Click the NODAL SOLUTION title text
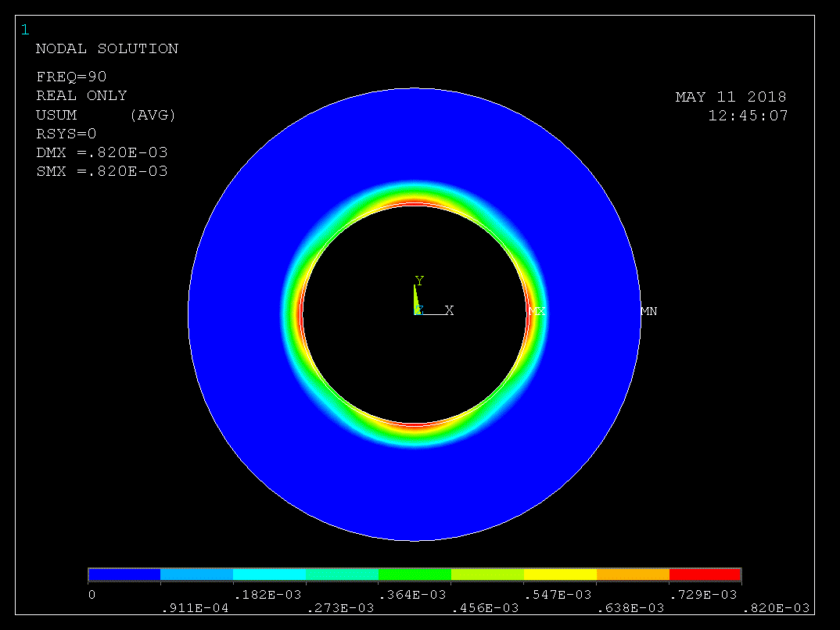 pyautogui.click(x=107, y=48)
